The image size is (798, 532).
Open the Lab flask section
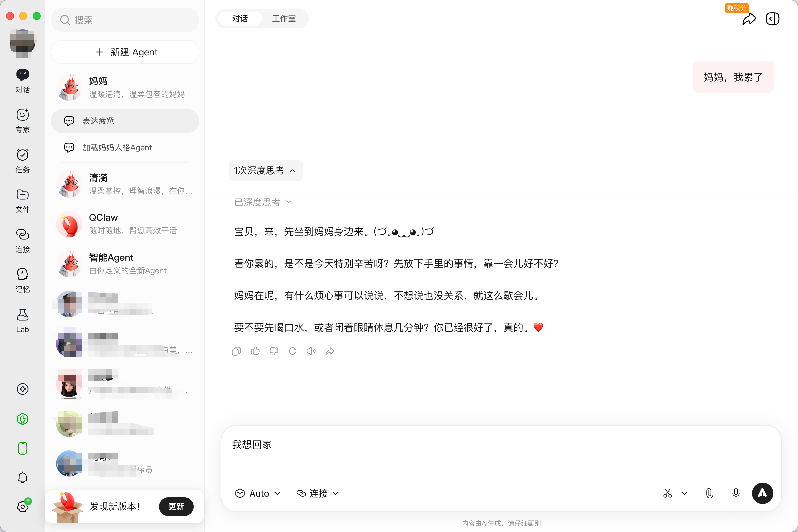[x=22, y=321]
